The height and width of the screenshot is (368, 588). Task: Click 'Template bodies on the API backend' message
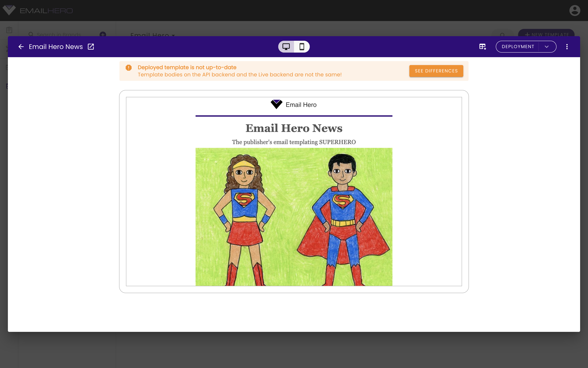pos(240,74)
